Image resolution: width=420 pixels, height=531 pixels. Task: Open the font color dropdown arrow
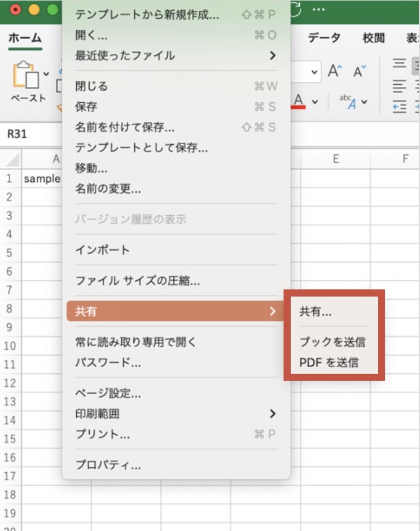(x=315, y=102)
